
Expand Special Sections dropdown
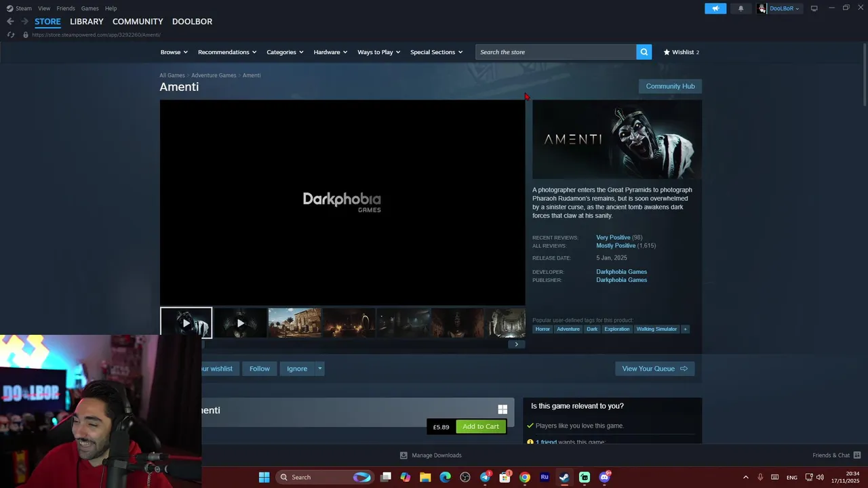tap(436, 52)
